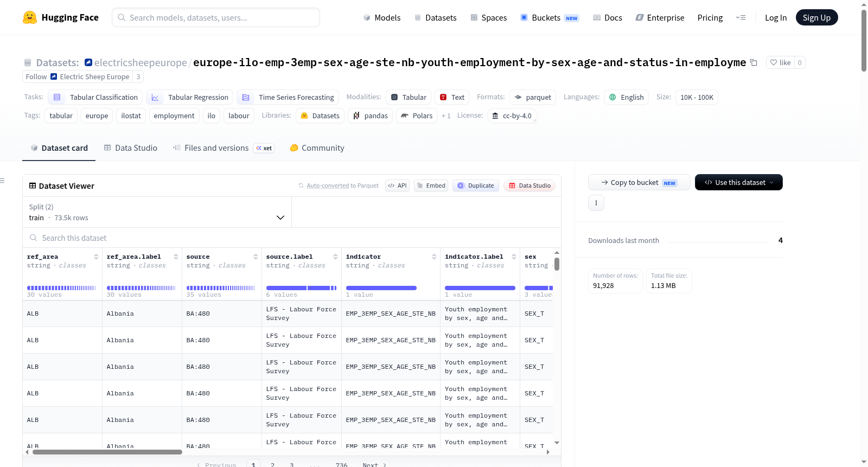Image resolution: width=868 pixels, height=467 pixels.
Task: Show the additional +1 libraries
Action: click(x=446, y=116)
